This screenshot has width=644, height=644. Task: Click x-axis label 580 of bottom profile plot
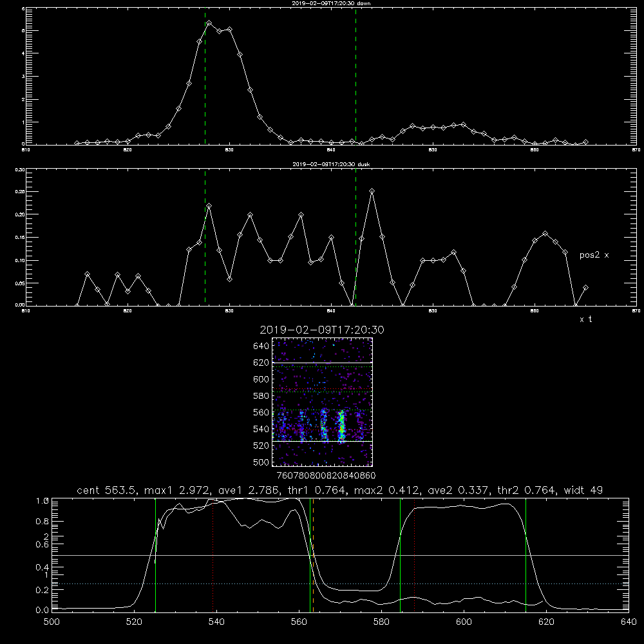(x=381, y=622)
